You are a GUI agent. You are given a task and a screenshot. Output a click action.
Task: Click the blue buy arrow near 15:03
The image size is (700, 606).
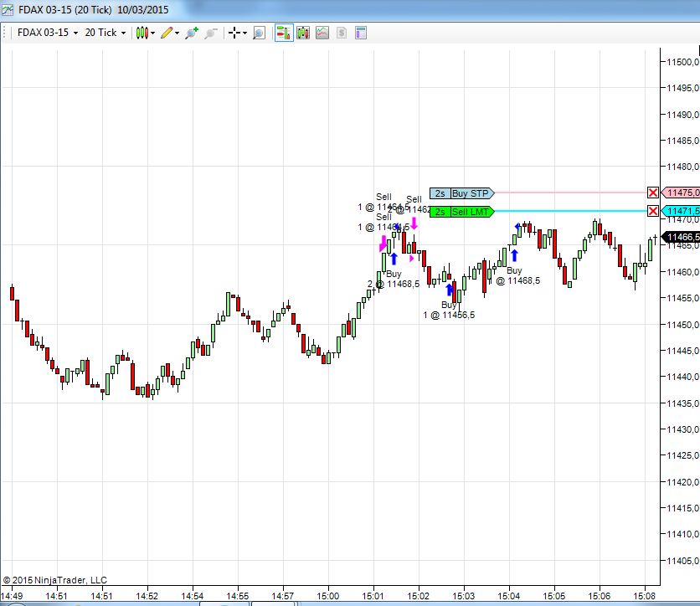click(x=450, y=290)
